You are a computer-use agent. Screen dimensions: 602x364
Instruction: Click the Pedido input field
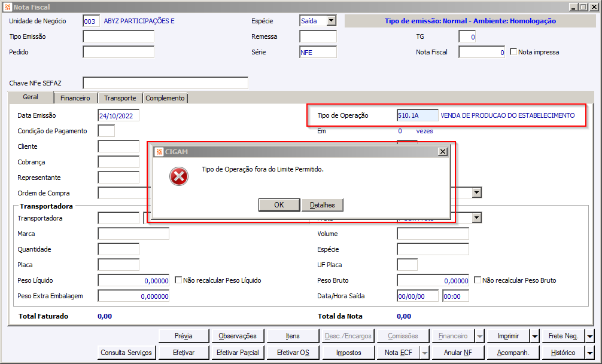tap(118, 52)
